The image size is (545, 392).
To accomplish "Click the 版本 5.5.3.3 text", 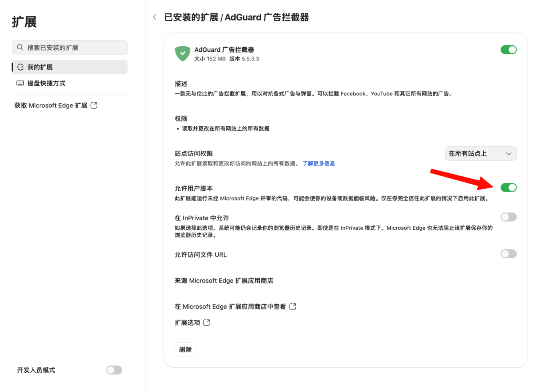I will [244, 59].
